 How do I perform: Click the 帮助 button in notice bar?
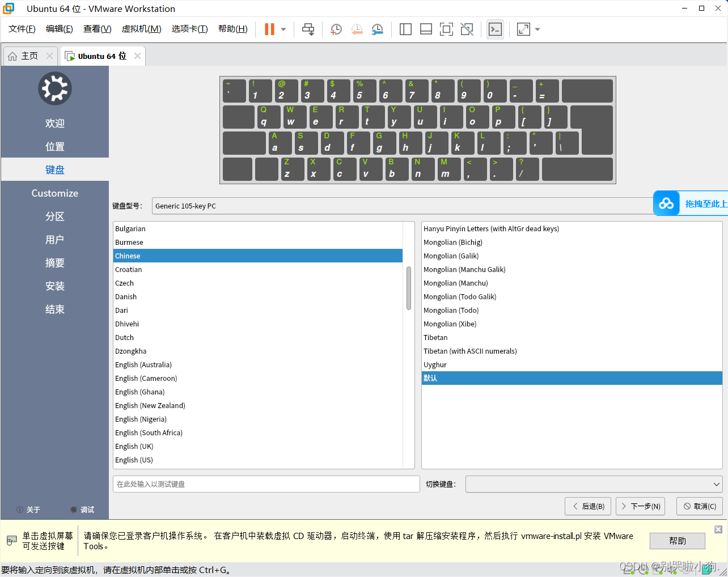(678, 541)
